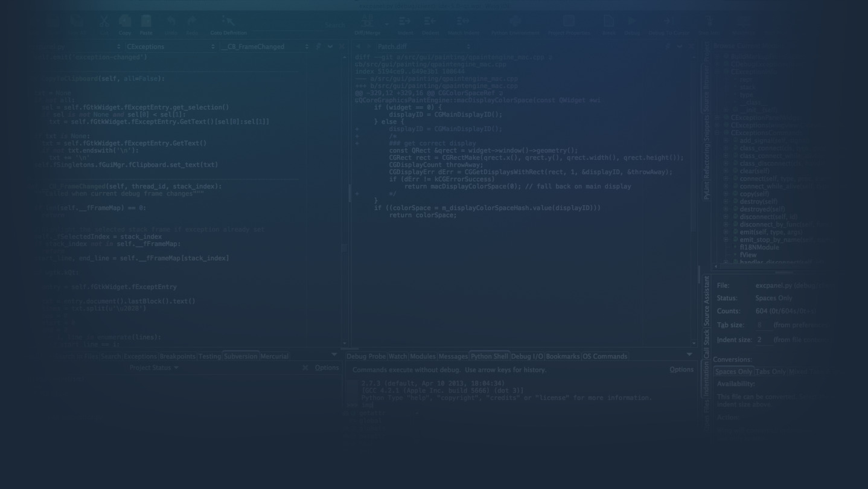Open the CExceptions class dropdown
Viewport: 868px width, 489px height.
(x=170, y=46)
